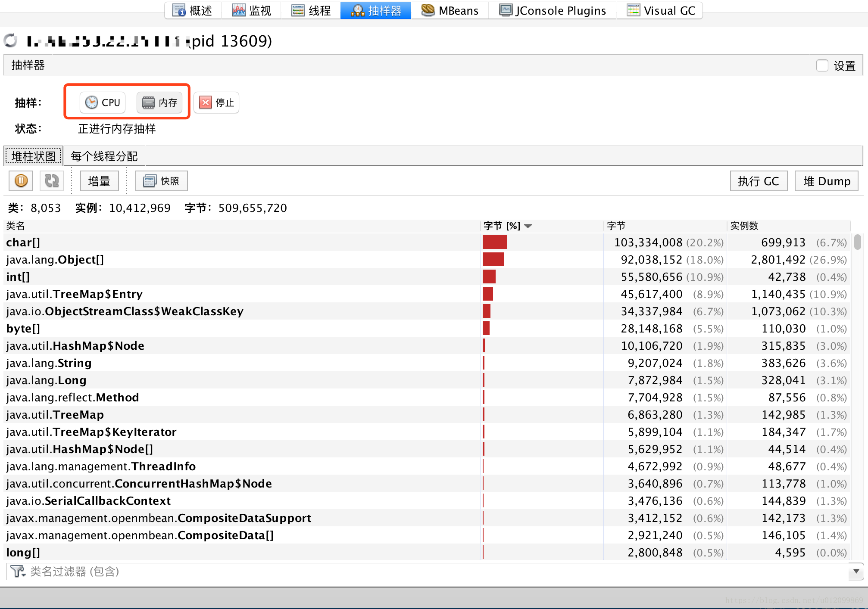Image resolution: width=868 pixels, height=609 pixels.
Task: Click the refresh results icon
Action: click(x=52, y=181)
